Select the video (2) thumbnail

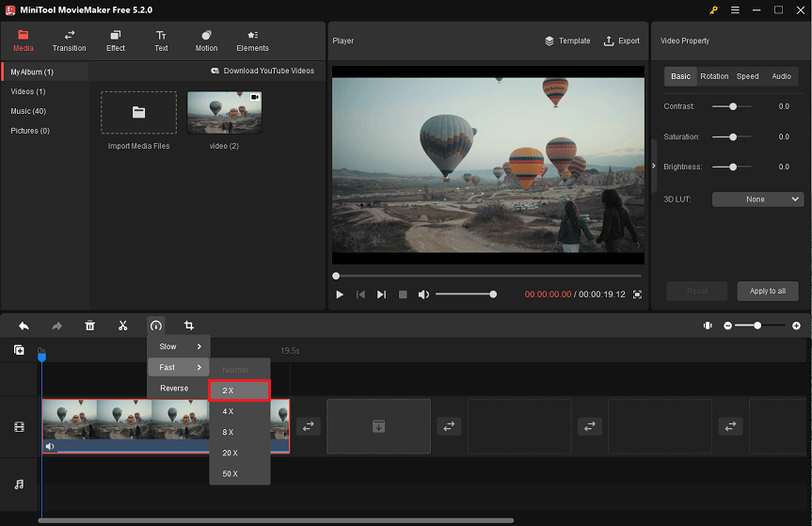(x=224, y=112)
